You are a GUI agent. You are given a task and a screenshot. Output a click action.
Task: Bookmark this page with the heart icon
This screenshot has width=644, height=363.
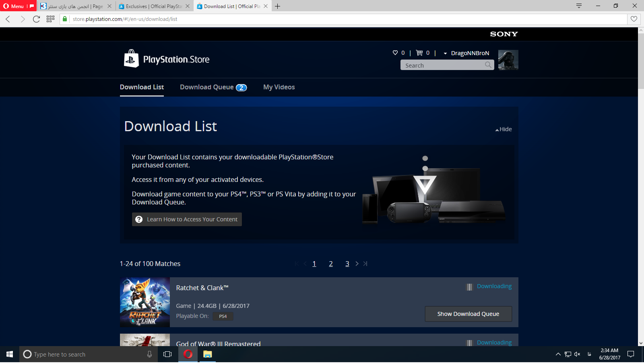pyautogui.click(x=634, y=19)
